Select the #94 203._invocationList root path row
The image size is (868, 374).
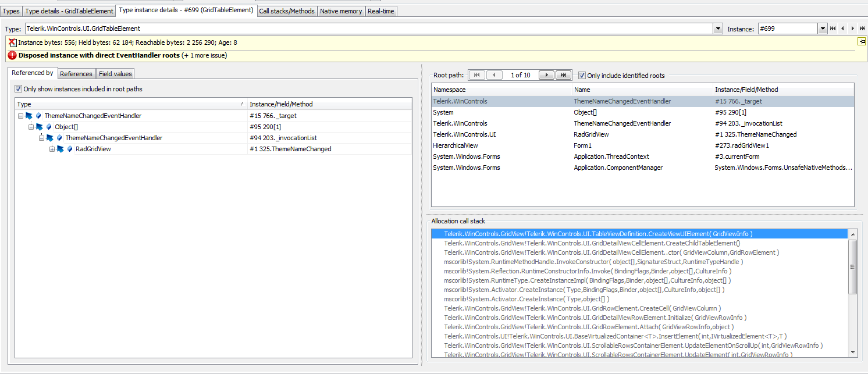pos(643,123)
